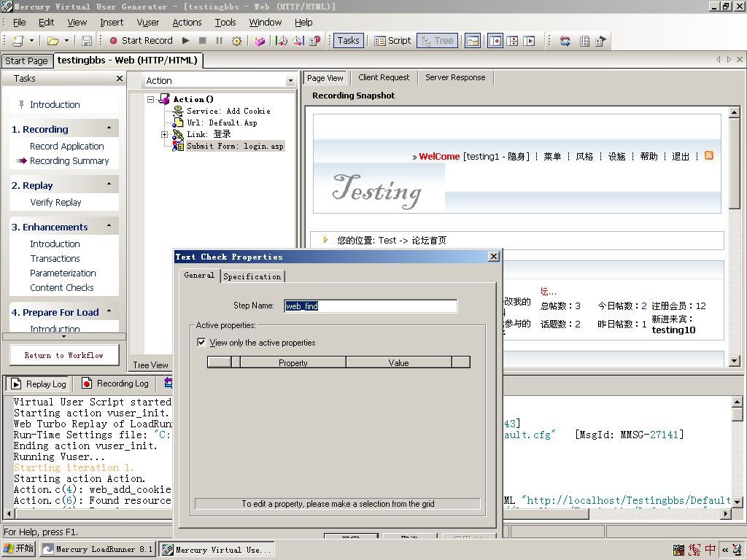The image size is (747, 560).
Task: Click the parameter list toolbar icon
Action: (x=584, y=41)
